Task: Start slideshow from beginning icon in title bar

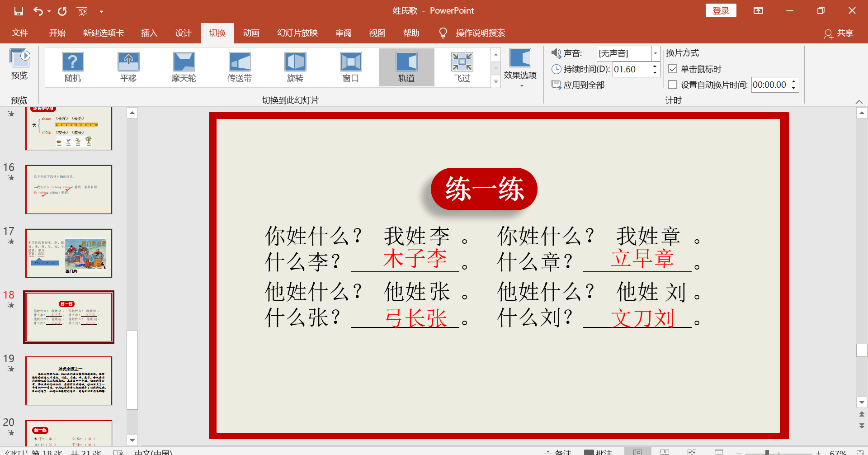Action: click(82, 11)
